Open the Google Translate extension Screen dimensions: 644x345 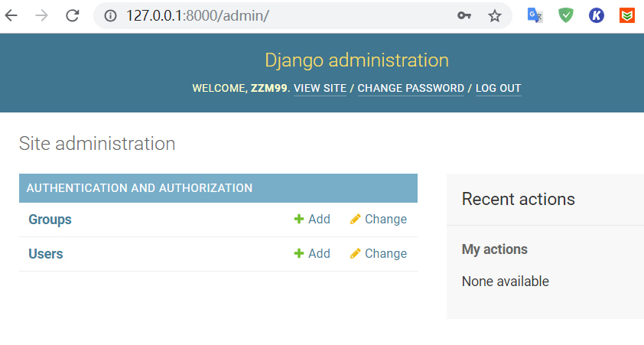tap(535, 15)
